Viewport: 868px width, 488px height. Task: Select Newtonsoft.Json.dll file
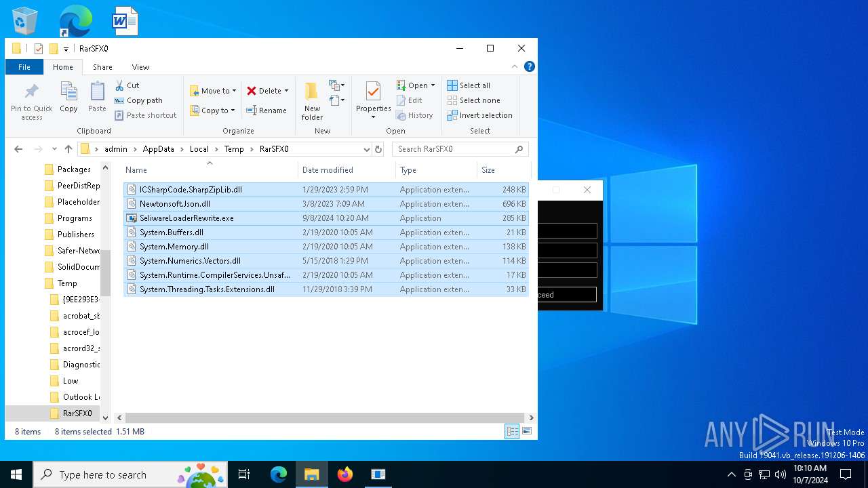325,204
